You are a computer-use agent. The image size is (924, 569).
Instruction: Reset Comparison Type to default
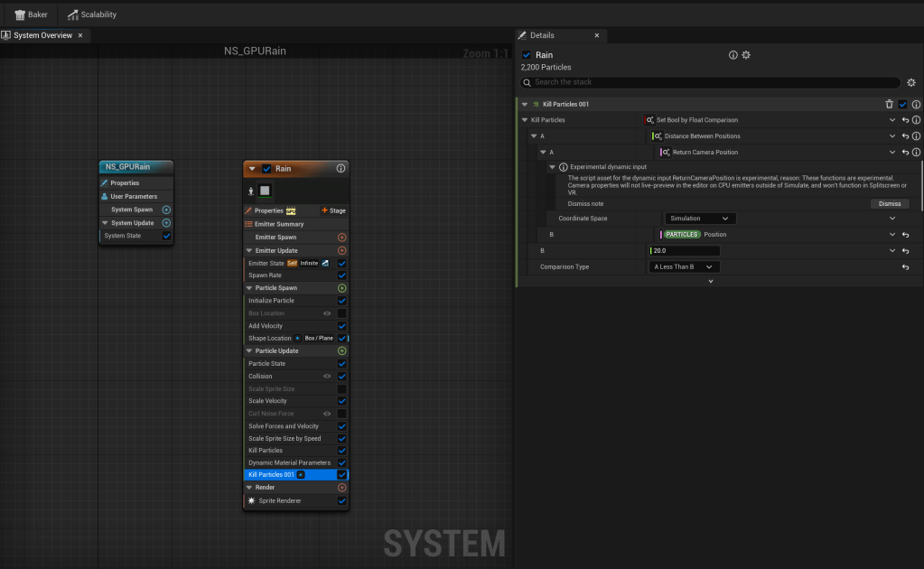(x=904, y=267)
